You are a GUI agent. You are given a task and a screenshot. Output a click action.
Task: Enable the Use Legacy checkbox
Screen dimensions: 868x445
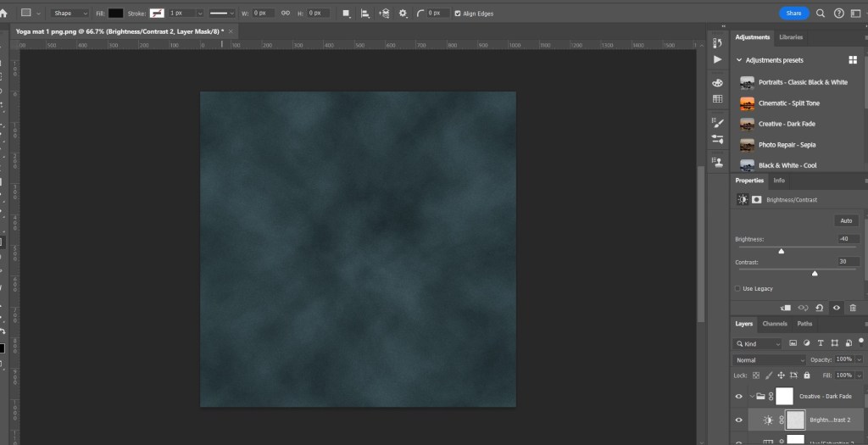point(737,289)
